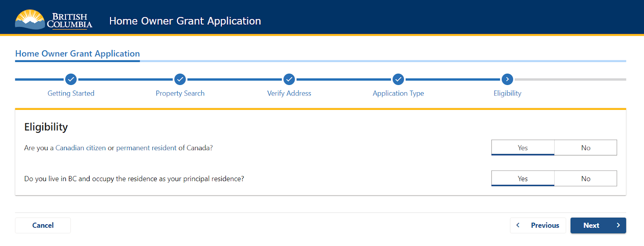Click the Property Search step checkmark icon
644x246 pixels.
click(x=180, y=79)
